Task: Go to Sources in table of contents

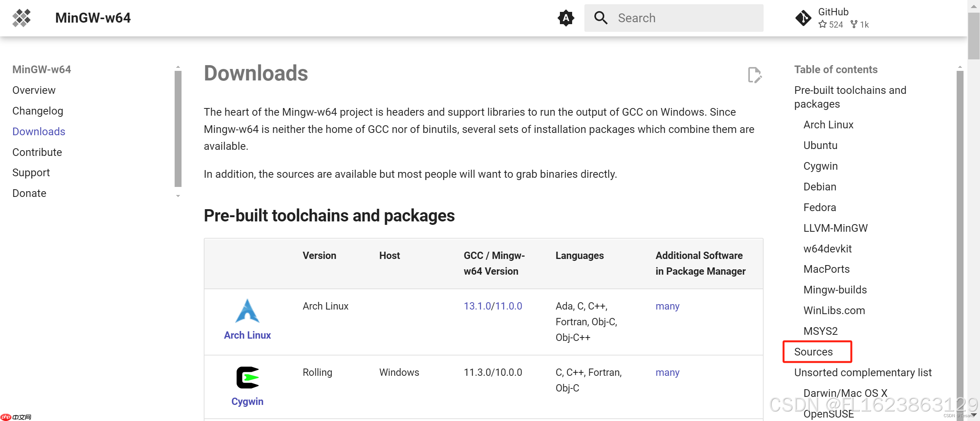Action: (x=813, y=352)
